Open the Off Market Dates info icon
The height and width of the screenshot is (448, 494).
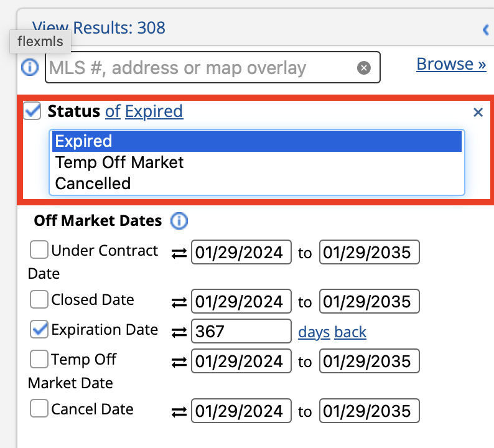(179, 220)
